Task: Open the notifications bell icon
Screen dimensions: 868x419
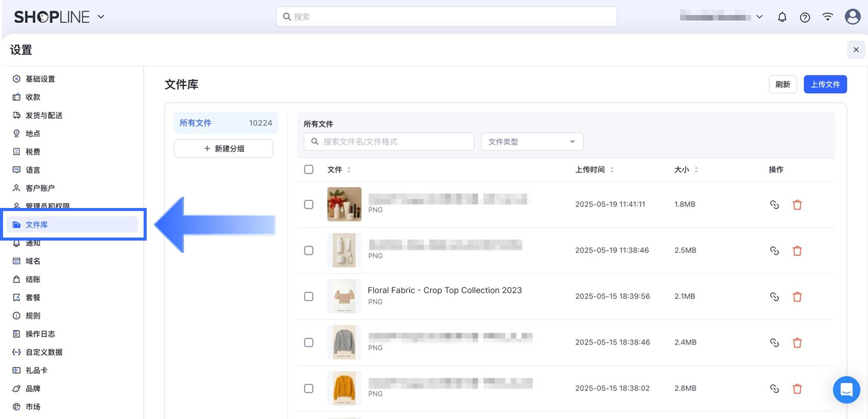Action: point(782,17)
